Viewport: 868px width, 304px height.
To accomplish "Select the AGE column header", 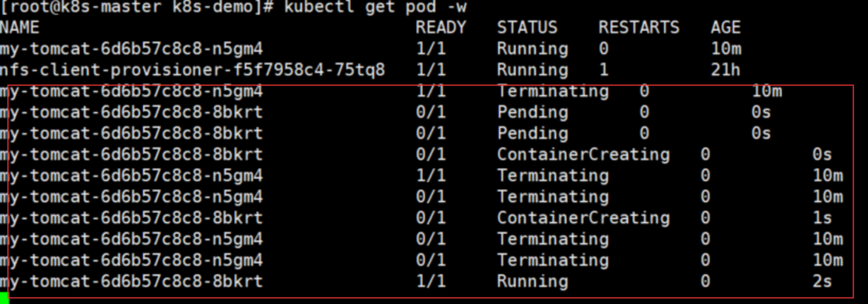I will point(725,28).
